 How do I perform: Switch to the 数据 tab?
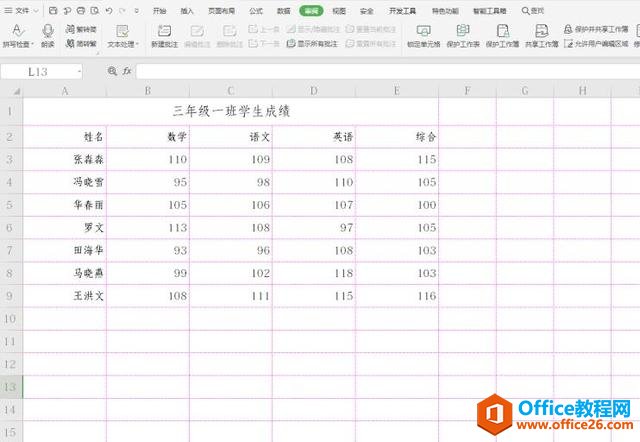[x=284, y=11]
